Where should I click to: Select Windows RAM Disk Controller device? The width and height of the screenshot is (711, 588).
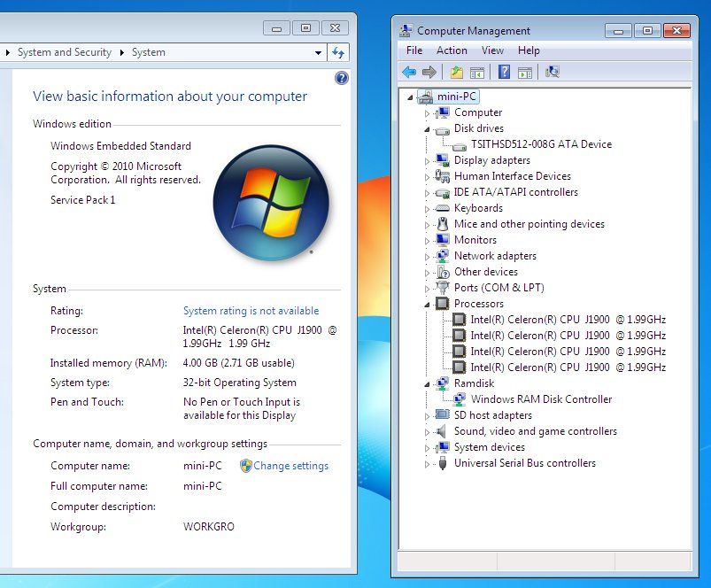point(541,399)
